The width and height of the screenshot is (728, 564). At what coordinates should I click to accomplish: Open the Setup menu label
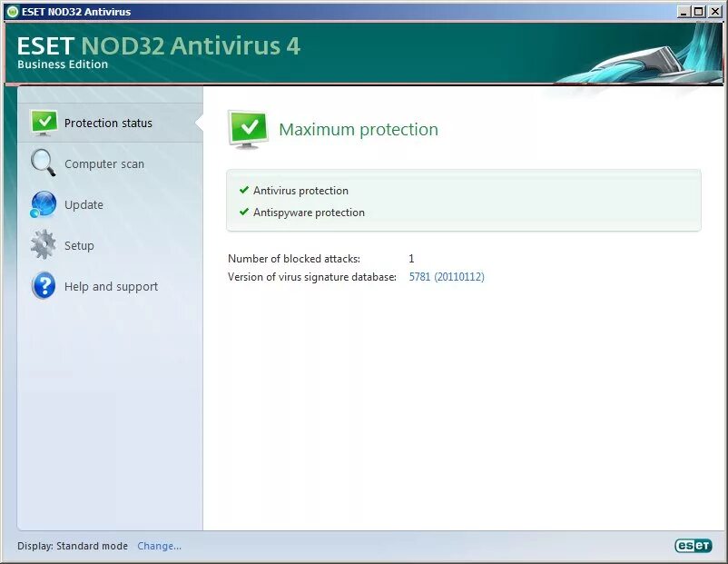[x=79, y=246]
